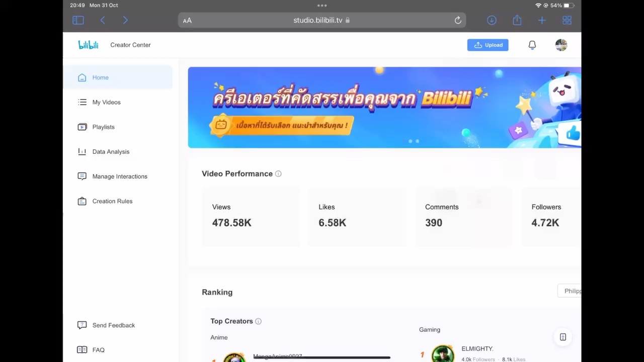Tap the Safari share icon
This screenshot has height=362, width=644.
coord(517,20)
